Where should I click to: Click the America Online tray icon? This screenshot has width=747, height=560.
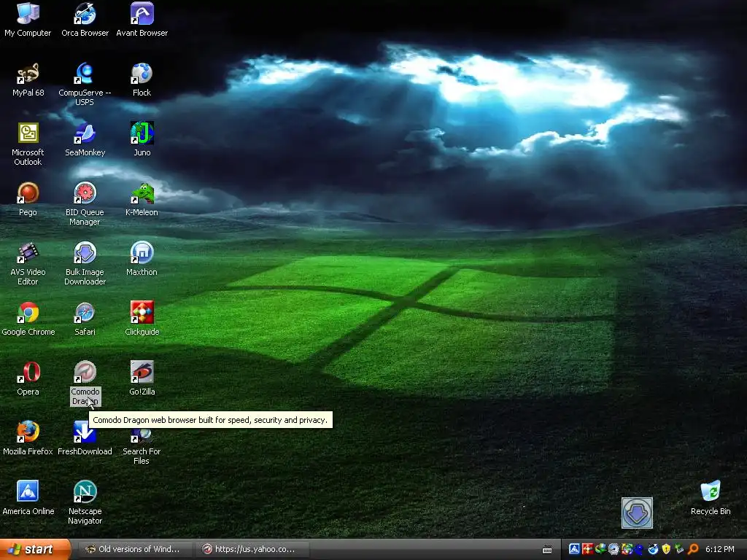575,549
